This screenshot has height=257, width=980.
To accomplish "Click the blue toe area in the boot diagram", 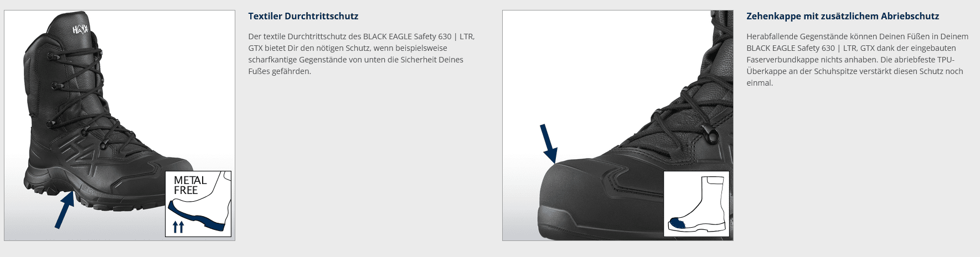I will pos(678,224).
